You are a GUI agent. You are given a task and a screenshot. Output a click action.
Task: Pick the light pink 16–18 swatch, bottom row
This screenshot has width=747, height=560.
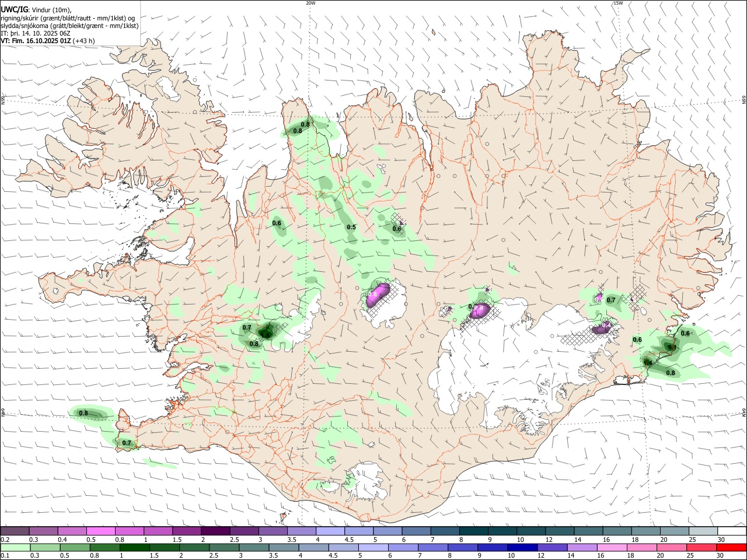[612, 548]
